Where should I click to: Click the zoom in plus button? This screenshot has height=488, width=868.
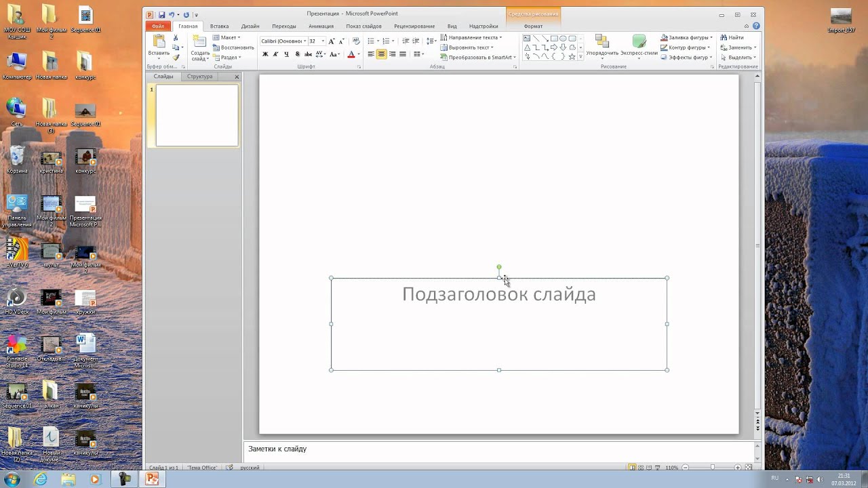point(738,468)
